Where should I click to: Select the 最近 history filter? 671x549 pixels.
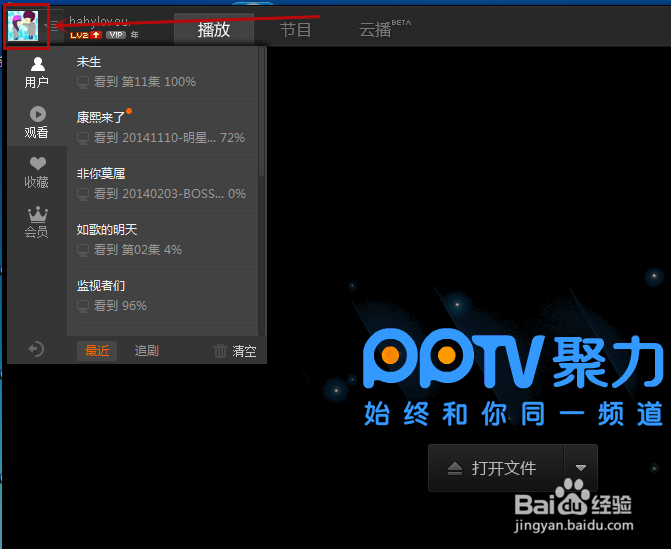97,350
